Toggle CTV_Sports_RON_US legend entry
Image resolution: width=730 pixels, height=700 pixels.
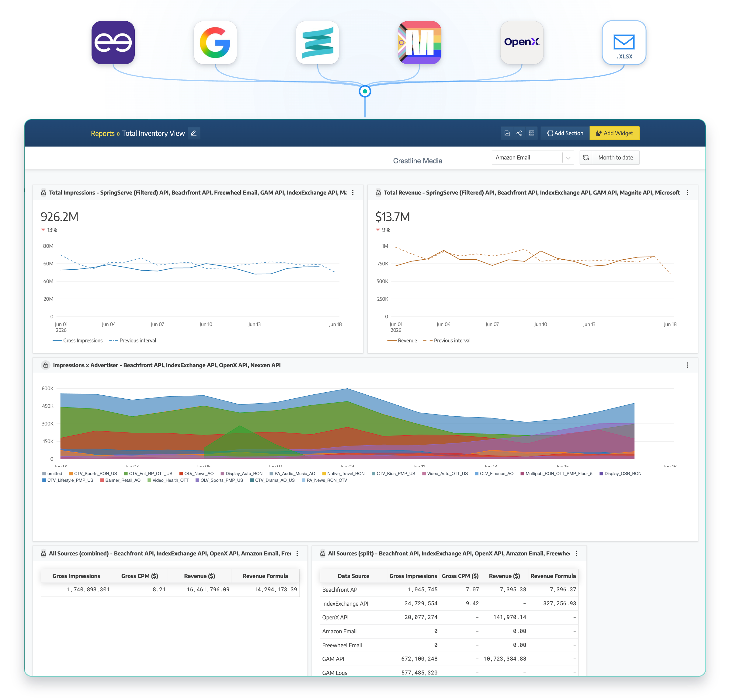[93, 474]
